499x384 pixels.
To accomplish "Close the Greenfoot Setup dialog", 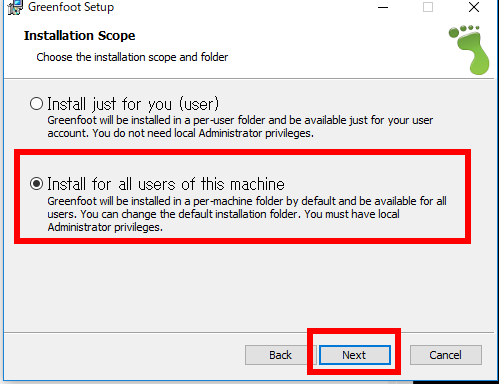I will (474, 7).
